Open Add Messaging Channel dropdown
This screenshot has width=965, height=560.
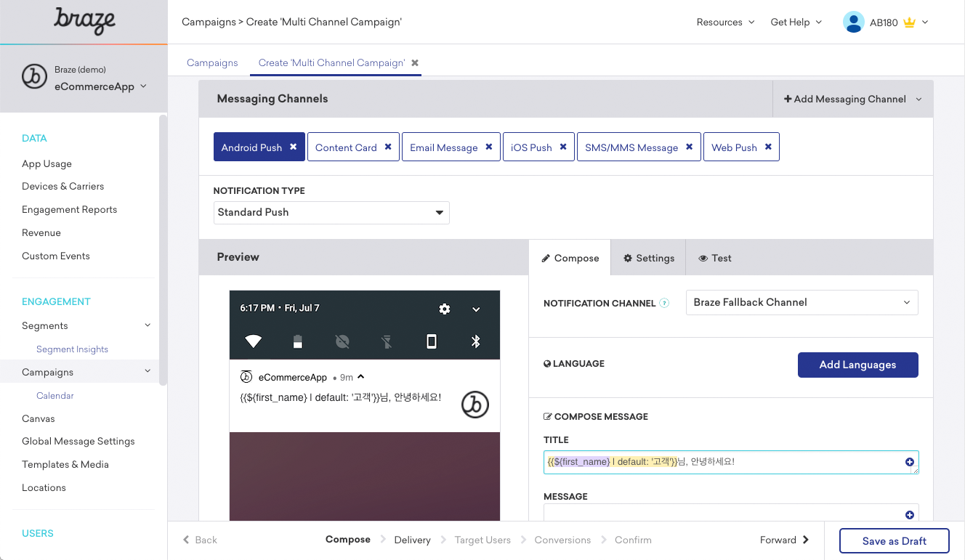pos(852,99)
